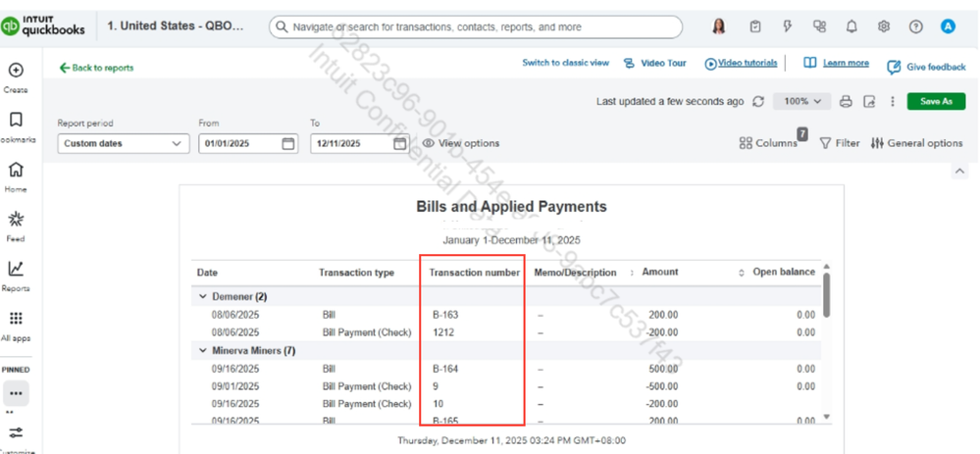Refresh the report with the refresh icon
This screenshot has width=980, height=454.
(x=758, y=101)
